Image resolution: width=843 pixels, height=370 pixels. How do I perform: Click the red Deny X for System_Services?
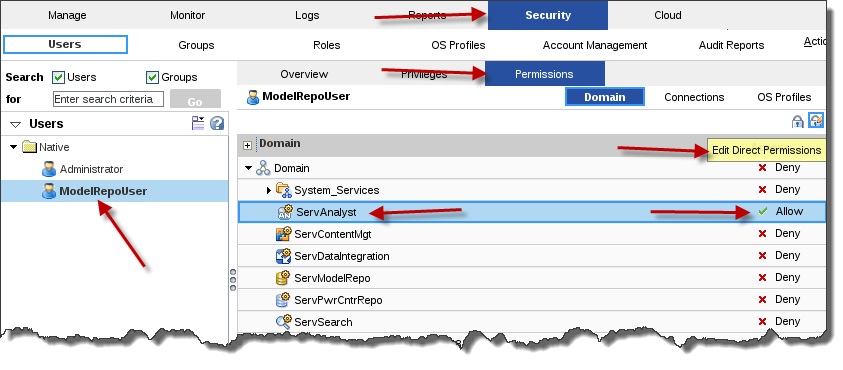click(762, 190)
